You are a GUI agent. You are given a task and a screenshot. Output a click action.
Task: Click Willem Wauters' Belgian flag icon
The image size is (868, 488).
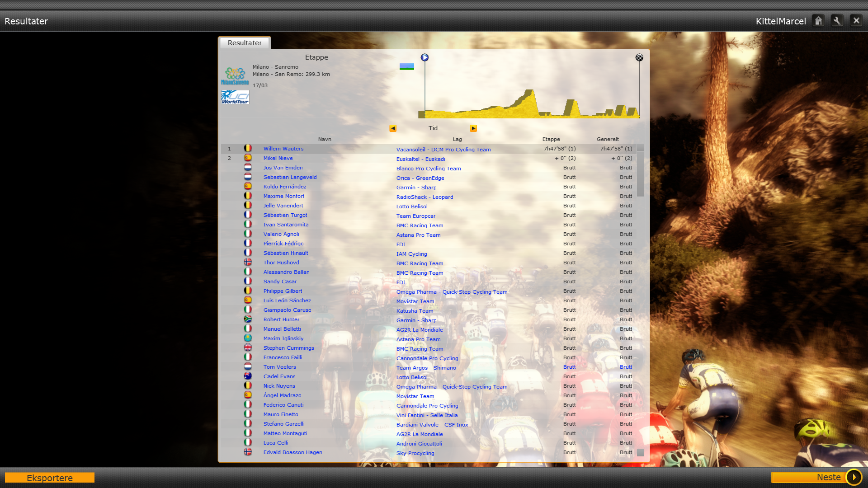tap(248, 148)
